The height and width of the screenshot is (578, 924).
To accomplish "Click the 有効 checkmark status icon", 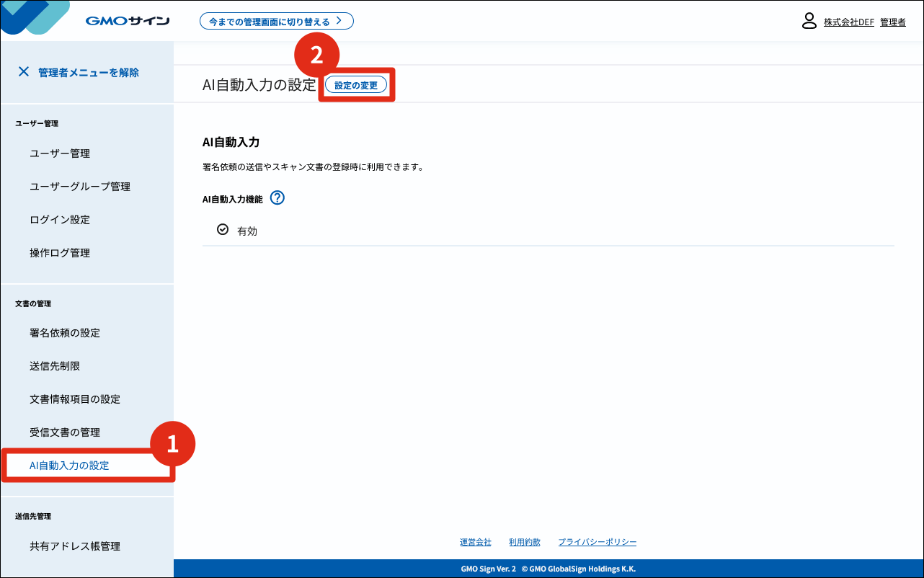I will pyautogui.click(x=223, y=230).
